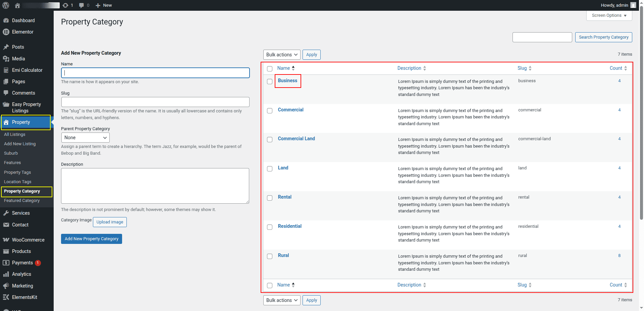
Task: Click the Elementor sidebar icon
Action: pos(6,32)
